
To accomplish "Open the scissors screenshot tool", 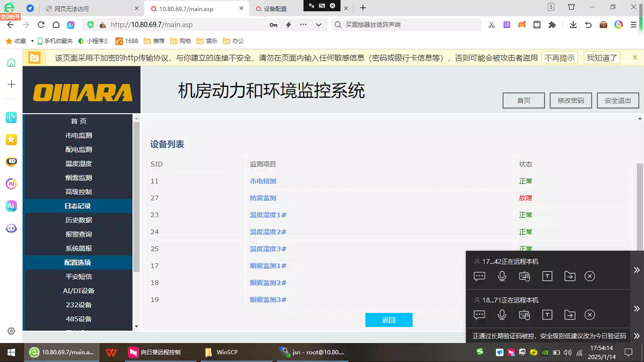I will click(x=491, y=25).
